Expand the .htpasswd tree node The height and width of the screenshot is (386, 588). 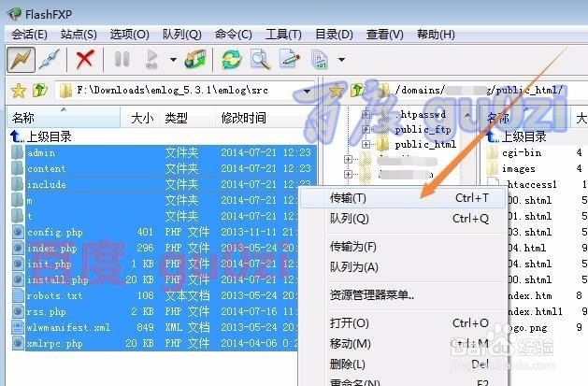366,114
